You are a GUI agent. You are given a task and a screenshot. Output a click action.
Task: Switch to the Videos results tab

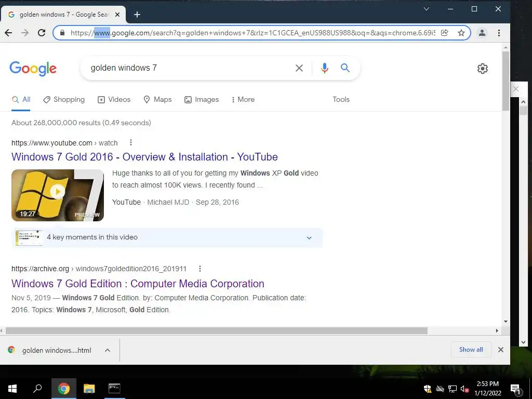[114, 99]
